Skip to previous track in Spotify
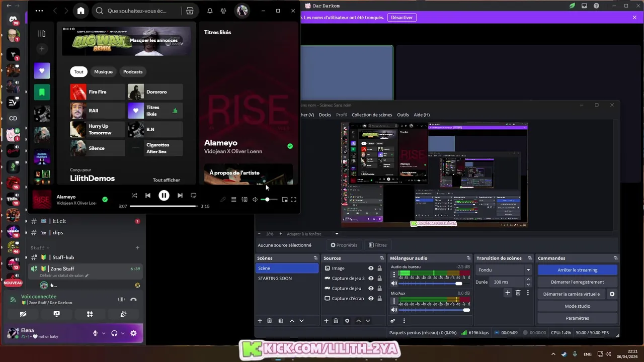Viewport: 644px width, 362px height. point(148,196)
